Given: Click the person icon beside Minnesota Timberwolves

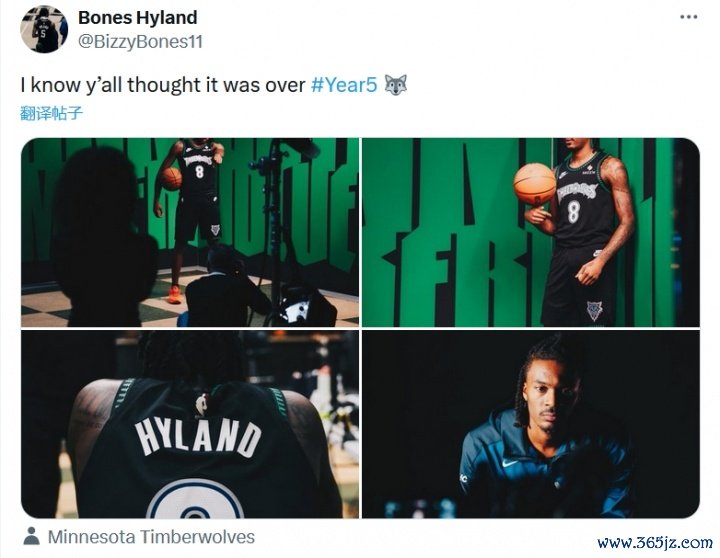Looking at the screenshot, I should point(31,536).
